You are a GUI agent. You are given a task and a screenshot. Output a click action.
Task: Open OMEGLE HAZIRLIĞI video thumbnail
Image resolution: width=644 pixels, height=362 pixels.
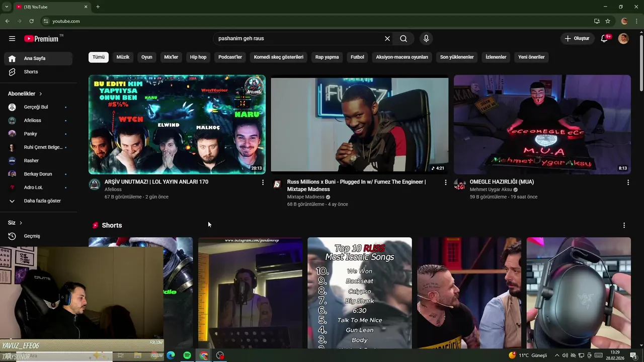coord(542,125)
